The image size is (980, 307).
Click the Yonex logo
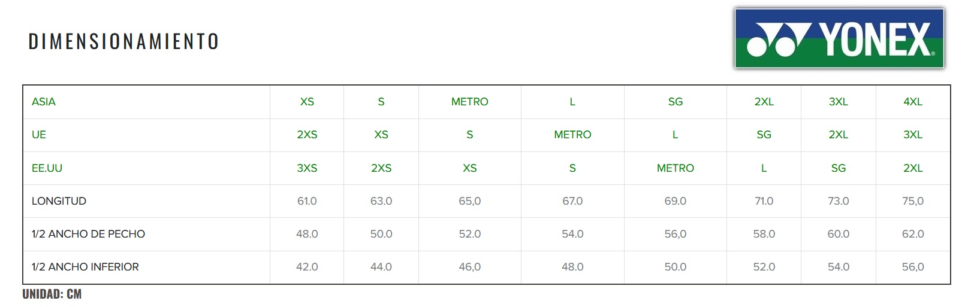click(x=839, y=39)
